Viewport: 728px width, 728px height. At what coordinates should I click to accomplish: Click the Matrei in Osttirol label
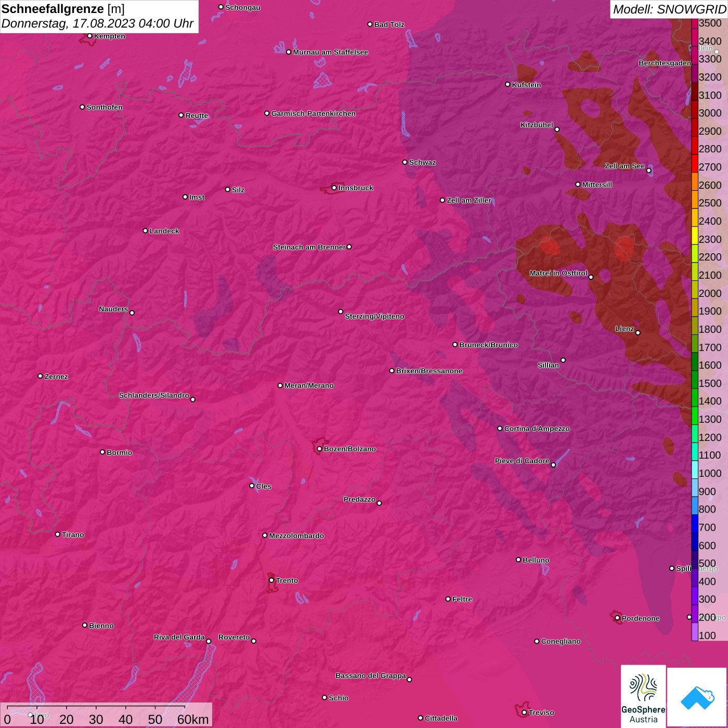click(x=558, y=273)
